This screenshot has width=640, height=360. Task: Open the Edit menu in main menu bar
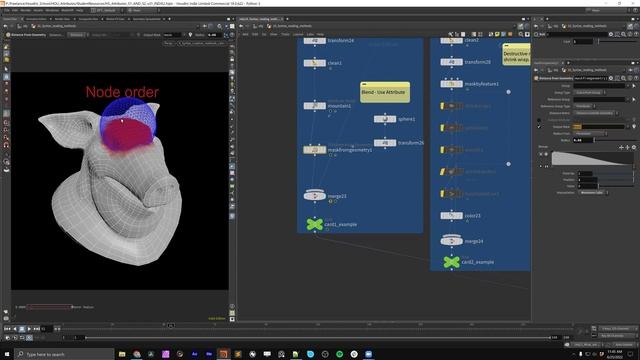15,10
